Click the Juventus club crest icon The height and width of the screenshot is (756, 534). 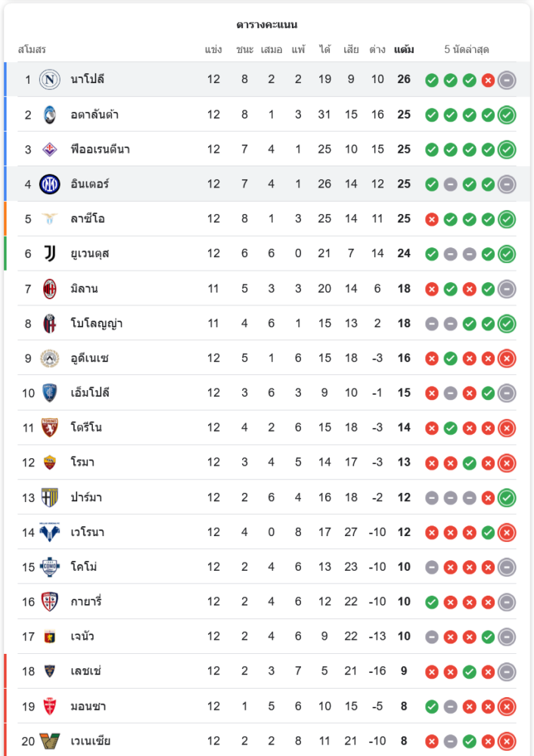[x=50, y=253]
